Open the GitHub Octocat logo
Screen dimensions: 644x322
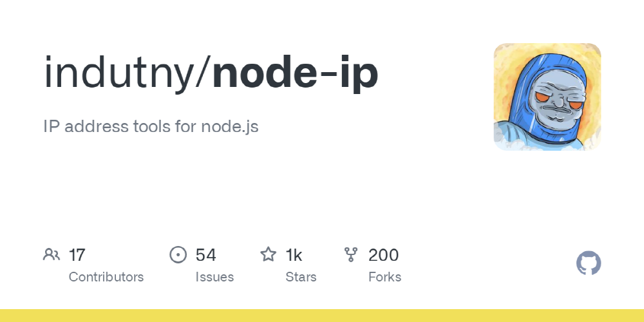[x=588, y=264]
